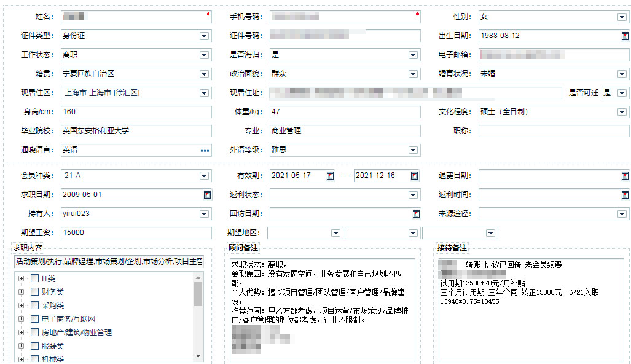Check the 房地产/建筑/物业管理 checkbox
The width and height of the screenshot is (631, 364).
tap(34, 332)
